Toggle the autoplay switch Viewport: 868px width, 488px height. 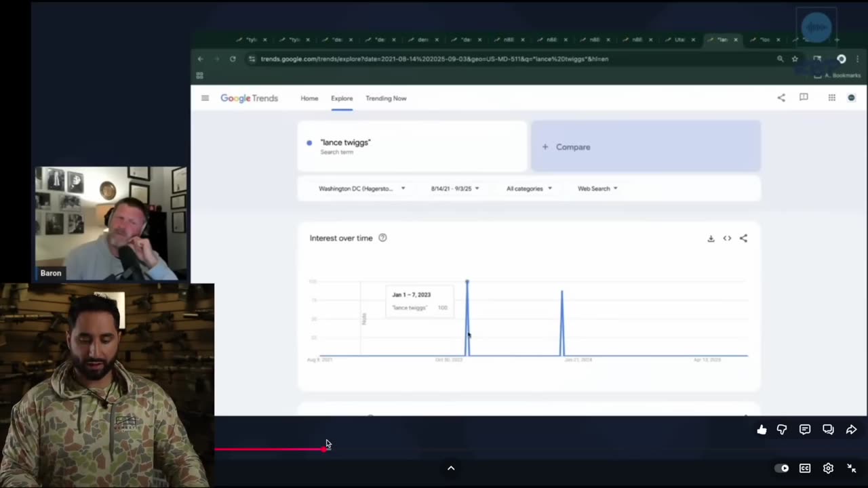[x=782, y=468]
